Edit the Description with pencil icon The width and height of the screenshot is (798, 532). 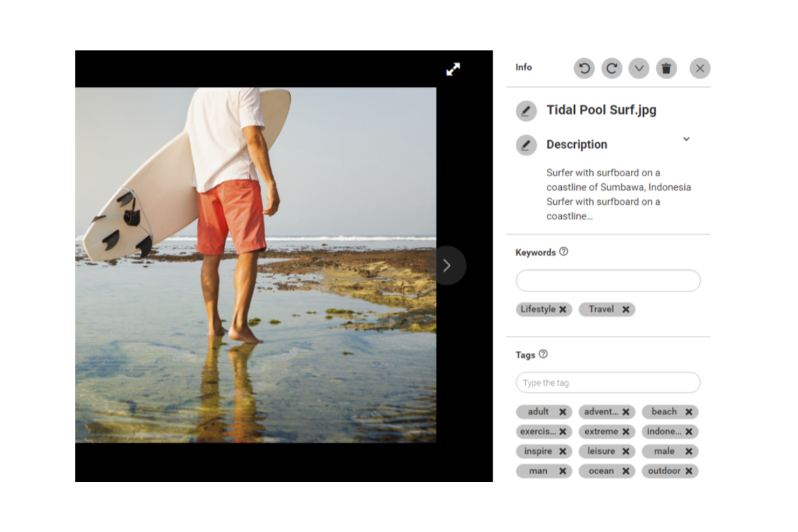coord(526,145)
